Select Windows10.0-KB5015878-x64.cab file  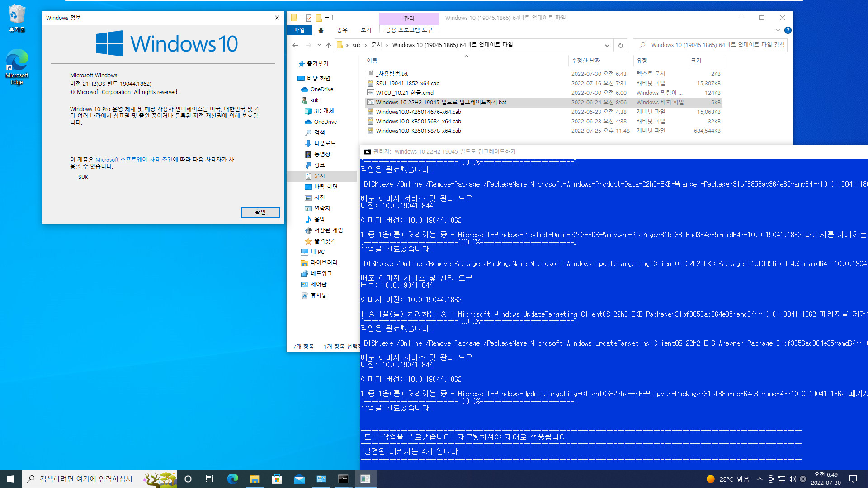544,131
